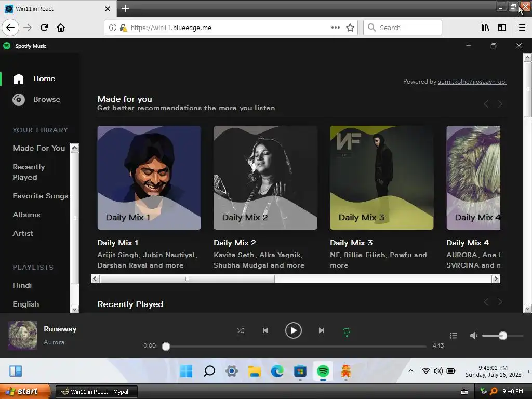Open browser Library icon
Screen dimensions: 532x399
pos(485,28)
